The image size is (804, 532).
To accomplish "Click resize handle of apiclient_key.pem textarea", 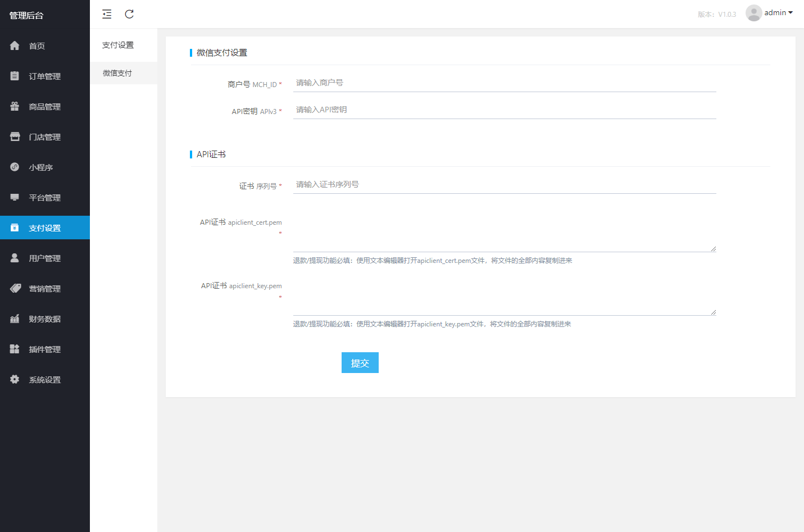I will (713, 312).
